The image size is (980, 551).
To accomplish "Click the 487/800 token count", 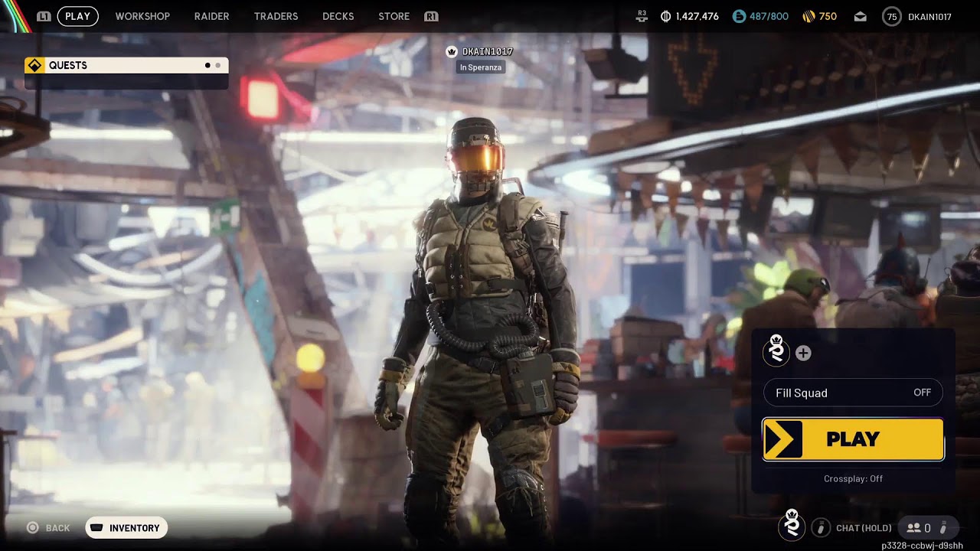I will pos(769,16).
